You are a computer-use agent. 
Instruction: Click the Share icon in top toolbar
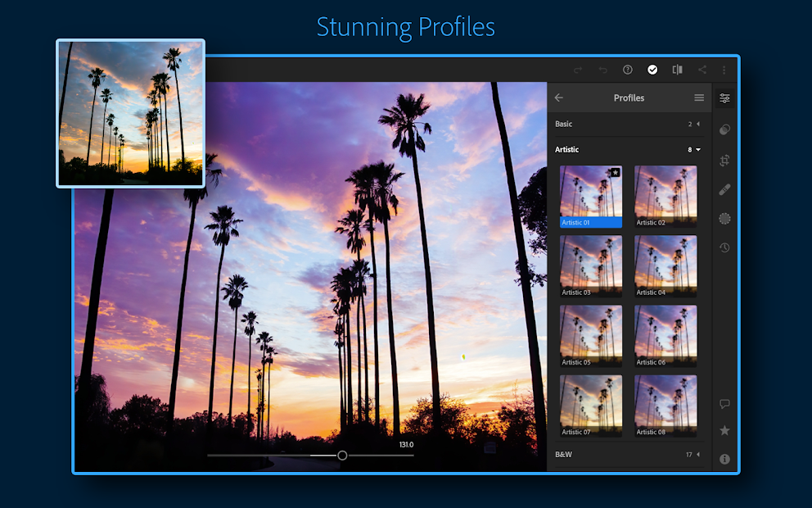701,70
